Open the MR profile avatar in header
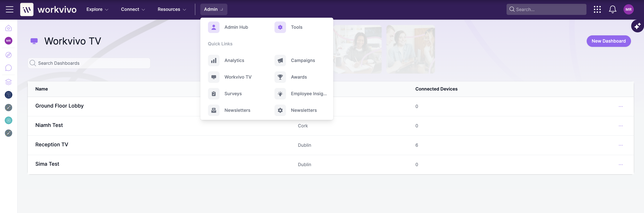The height and width of the screenshot is (213, 644). (x=628, y=10)
